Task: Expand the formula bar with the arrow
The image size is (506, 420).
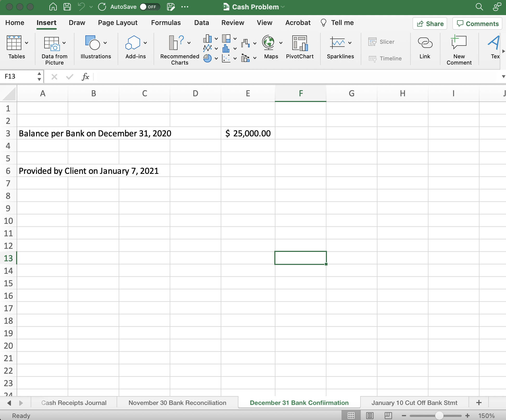Action: tap(503, 77)
